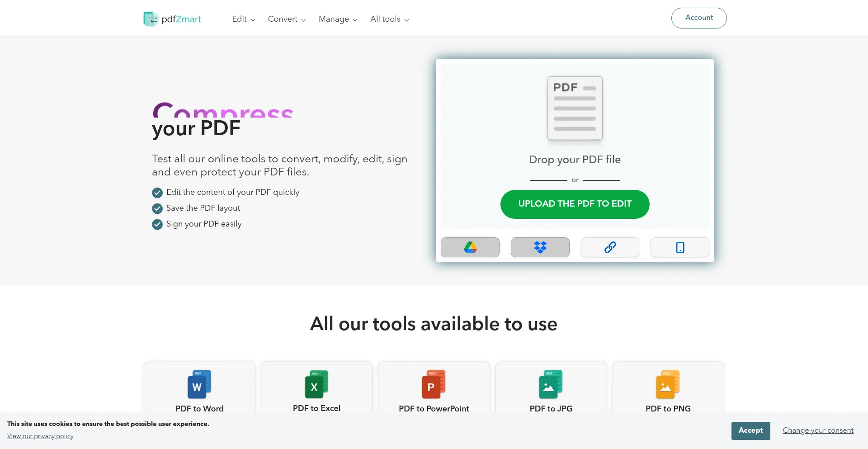Screen dimensions: 868x449
Task: Upload PDF from mobile device icon
Action: 679,247
